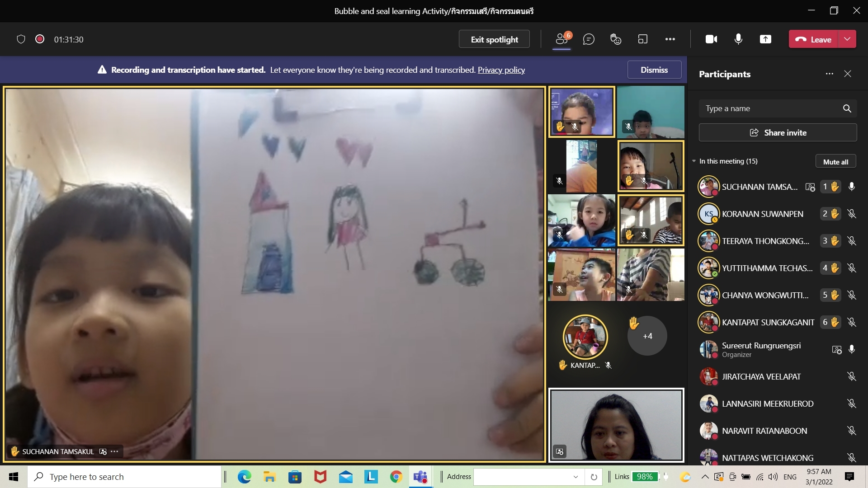Toggle KORANAN SUWANPEN's microphone
The width and height of the screenshot is (868, 488).
pyautogui.click(x=852, y=214)
